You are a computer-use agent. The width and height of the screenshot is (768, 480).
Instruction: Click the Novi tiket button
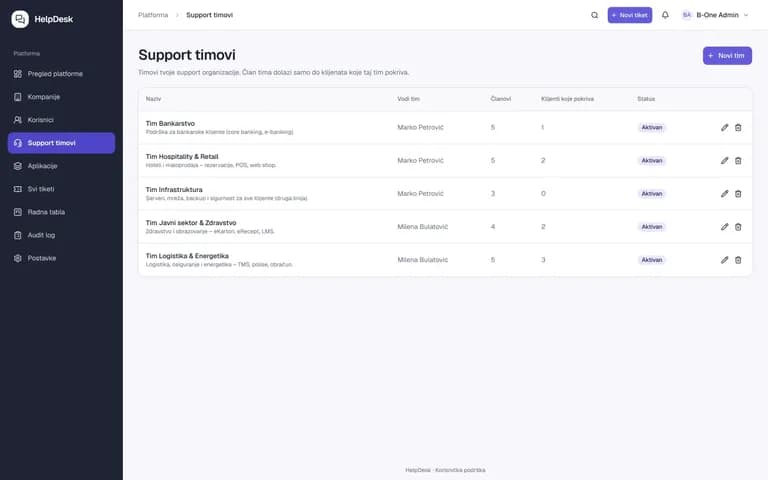(629, 15)
